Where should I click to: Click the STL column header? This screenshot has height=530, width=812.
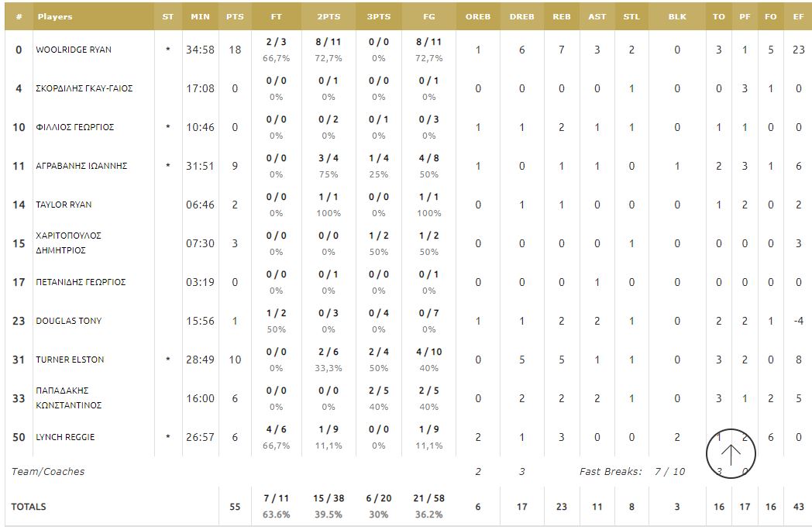tap(631, 16)
